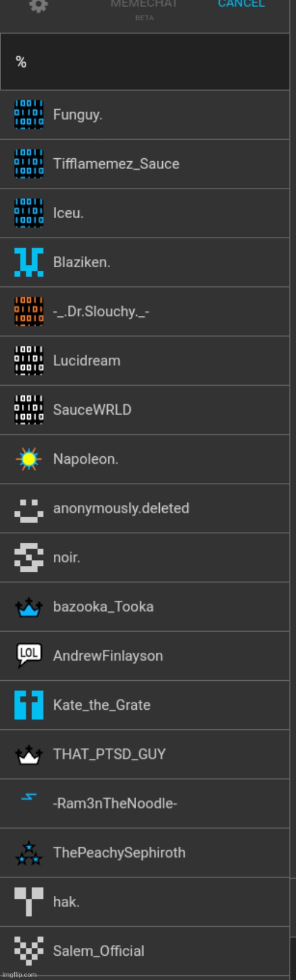Click AndrewFinlayson's LOL speech bubble icon
The height and width of the screenshot is (980, 296).
pyautogui.click(x=29, y=655)
